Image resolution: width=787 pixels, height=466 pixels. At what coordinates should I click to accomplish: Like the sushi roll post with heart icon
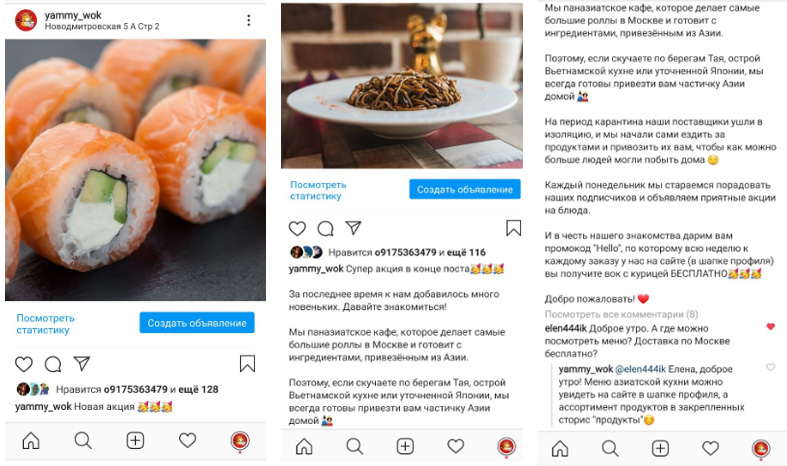[x=24, y=364]
